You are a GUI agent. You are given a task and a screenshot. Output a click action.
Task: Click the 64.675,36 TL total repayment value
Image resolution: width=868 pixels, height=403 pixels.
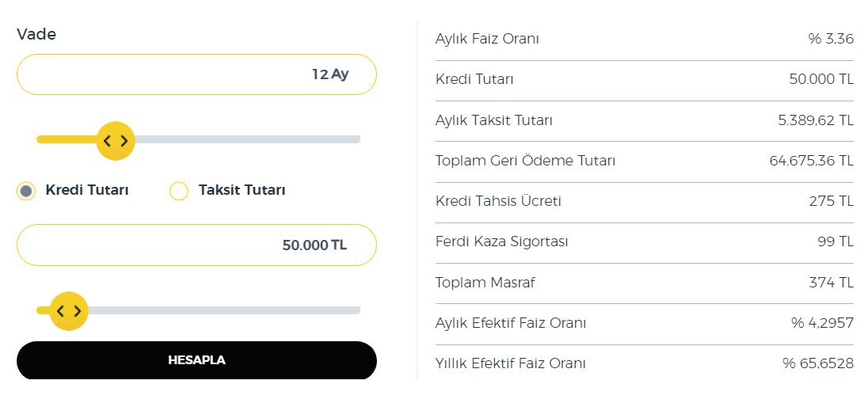click(811, 161)
